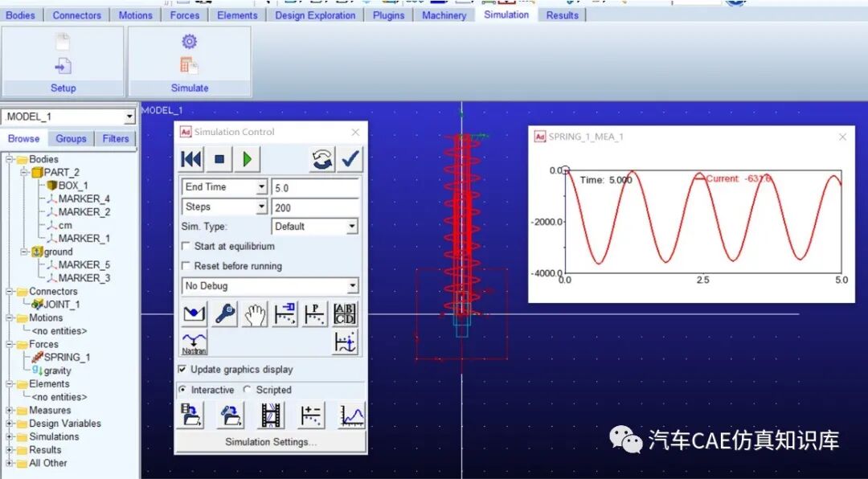Viewport: 868px width, 479px height.
Task: Click the replay last simulation icon
Action: [322, 159]
